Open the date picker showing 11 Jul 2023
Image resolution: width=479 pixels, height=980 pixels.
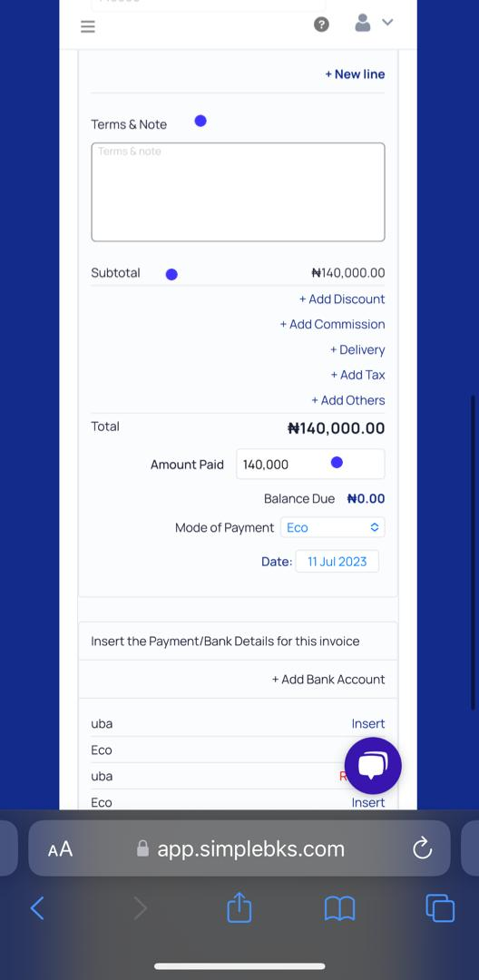click(337, 562)
